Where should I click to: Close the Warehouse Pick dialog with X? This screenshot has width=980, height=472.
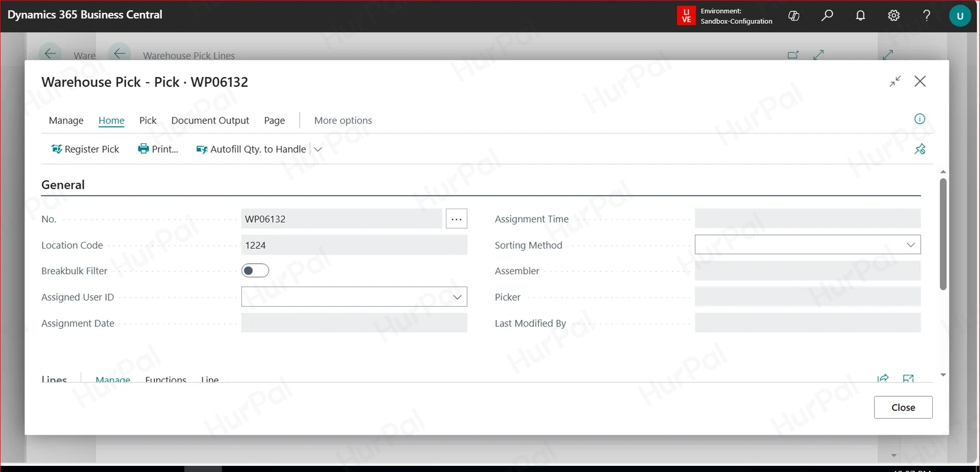click(920, 81)
